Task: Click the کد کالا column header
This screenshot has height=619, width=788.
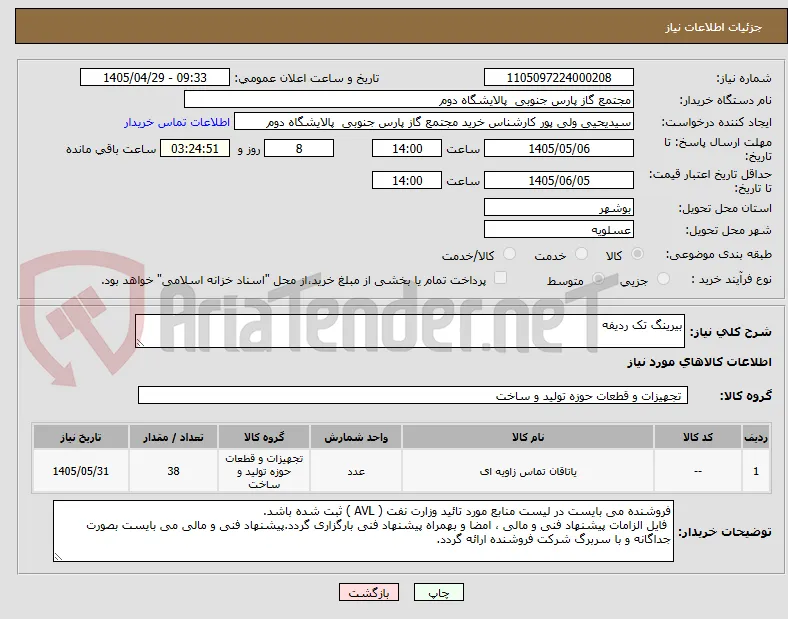Action: point(698,437)
